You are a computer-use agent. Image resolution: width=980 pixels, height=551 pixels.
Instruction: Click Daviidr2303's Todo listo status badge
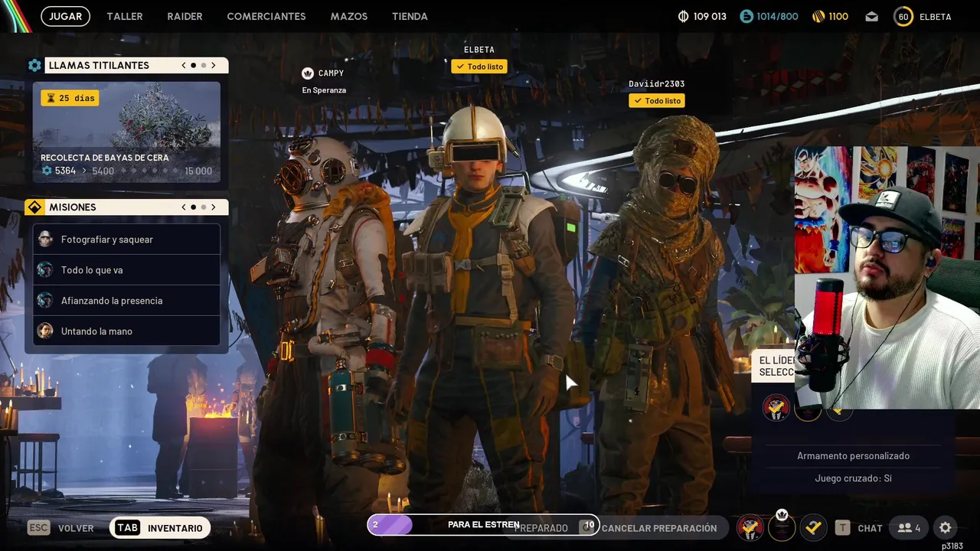pos(657,100)
